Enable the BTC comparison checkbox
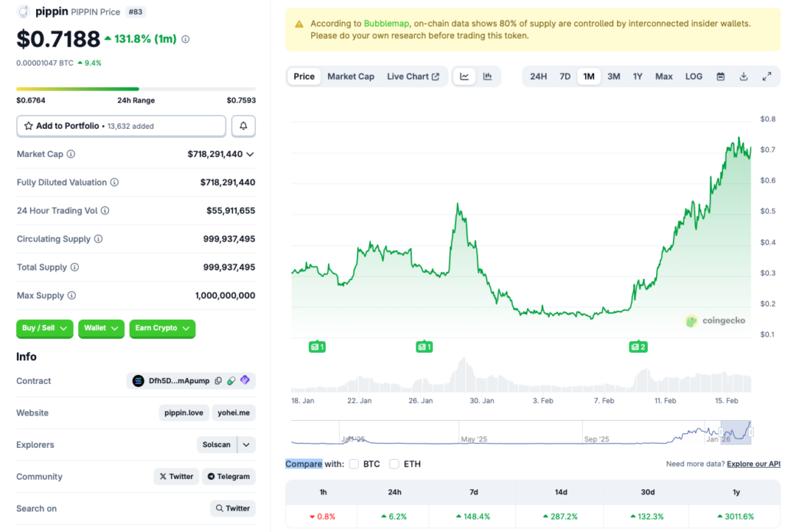This screenshot has height=532, width=785. (353, 464)
